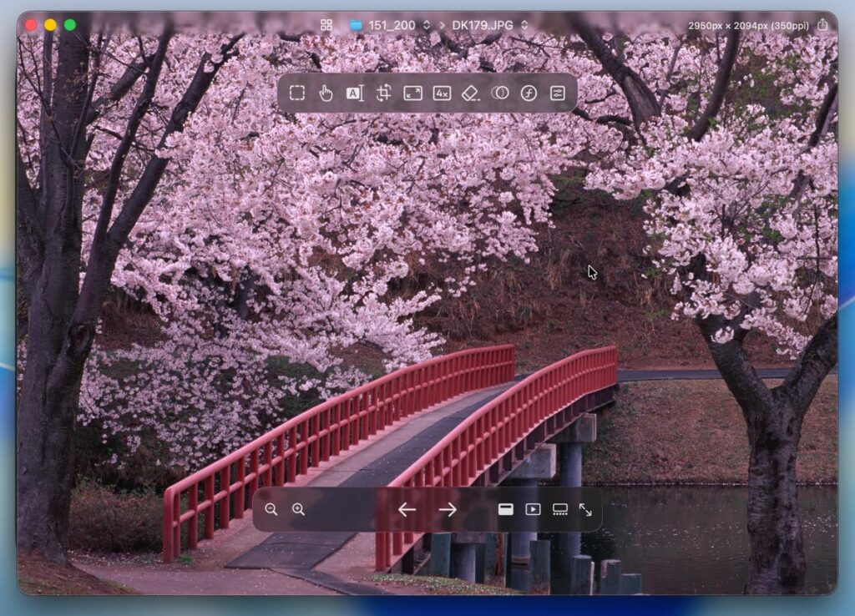Toggle the title bar display mode
The image size is (855, 616).
[x=506, y=509]
